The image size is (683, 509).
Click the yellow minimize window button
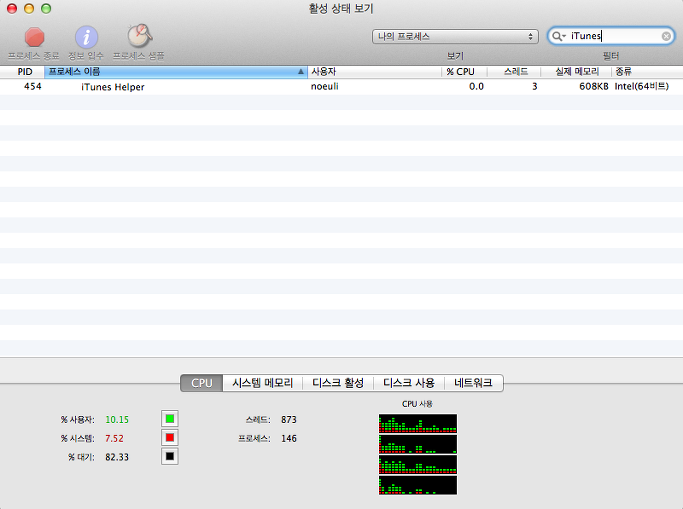29,8
